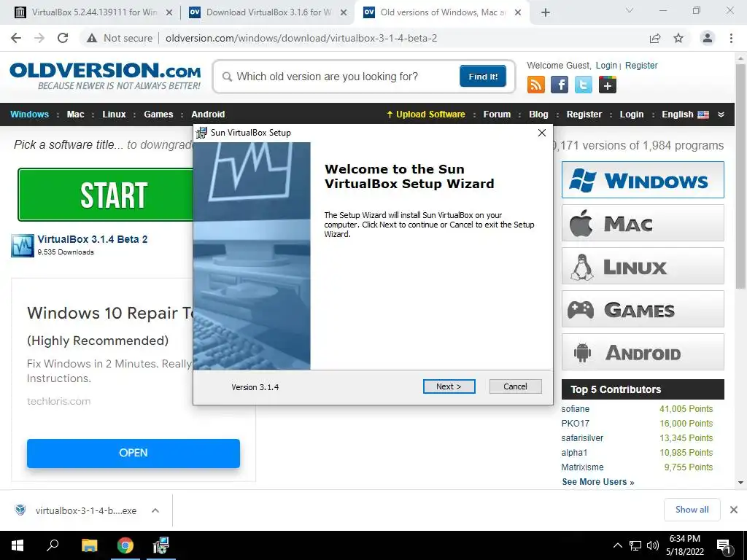This screenshot has width=747, height=560.
Task: Click the OLDVERSION.com logo
Action: click(105, 76)
